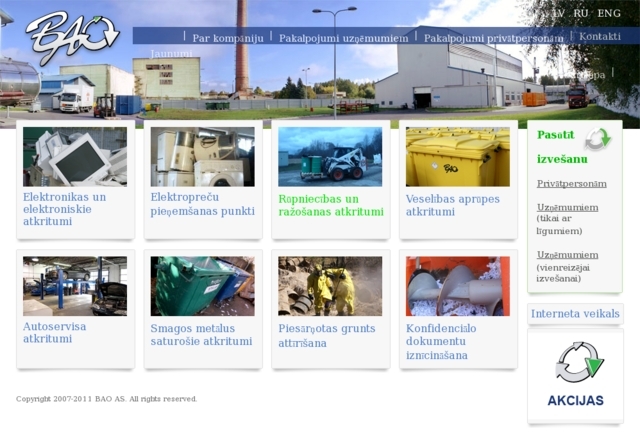
Task: Click the green container heavy metals image
Action: [x=202, y=286]
